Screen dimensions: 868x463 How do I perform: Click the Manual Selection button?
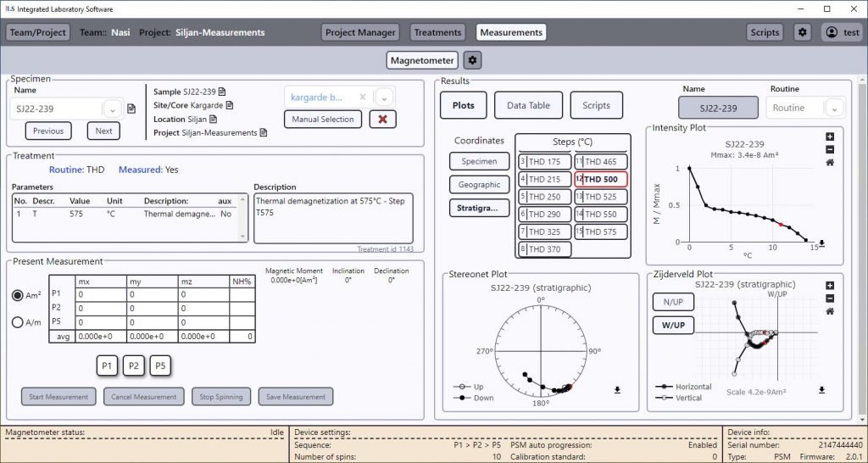coord(323,120)
